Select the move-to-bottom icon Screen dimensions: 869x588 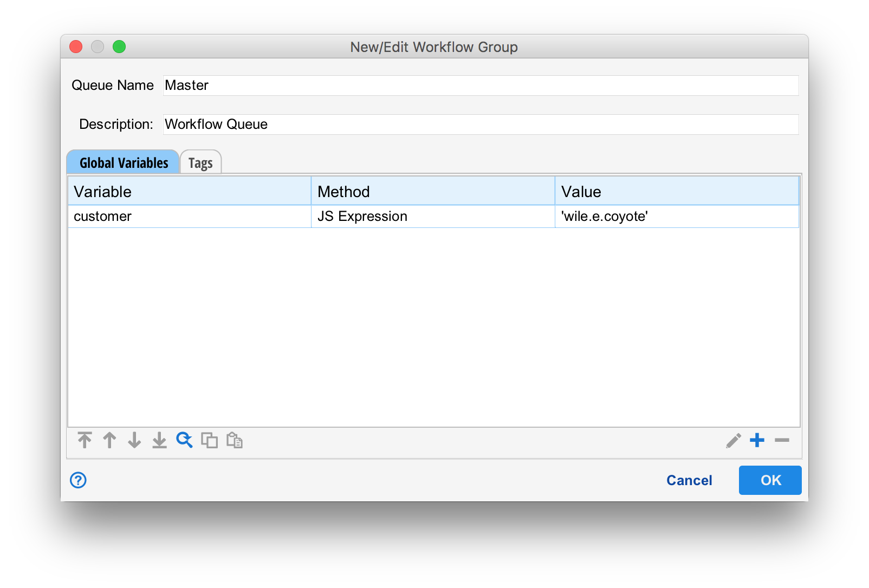tap(159, 440)
